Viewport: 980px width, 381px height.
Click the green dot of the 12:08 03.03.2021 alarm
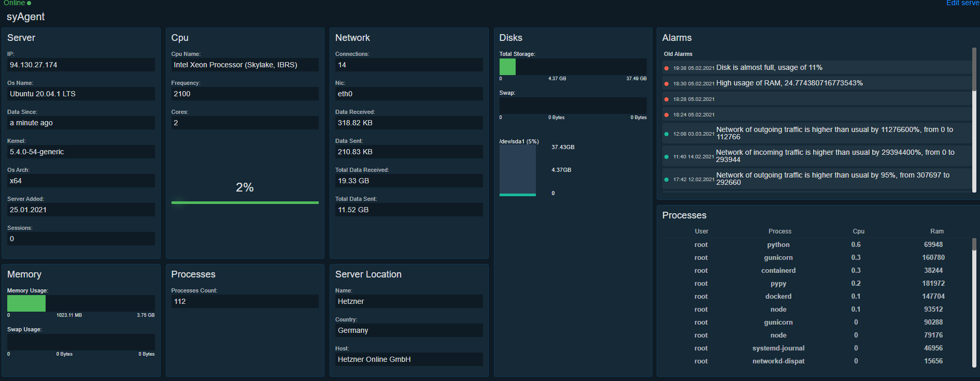[x=666, y=134]
